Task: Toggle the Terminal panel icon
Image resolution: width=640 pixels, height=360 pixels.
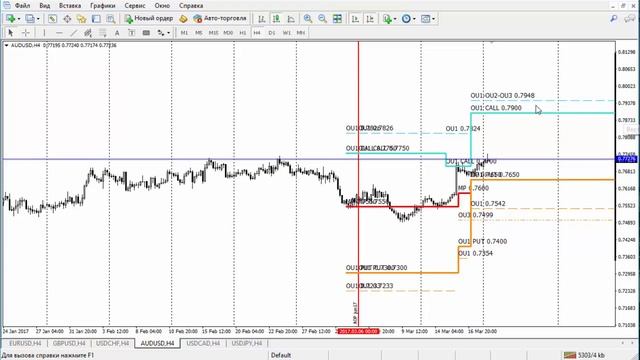Action: pyautogui.click(x=96, y=18)
